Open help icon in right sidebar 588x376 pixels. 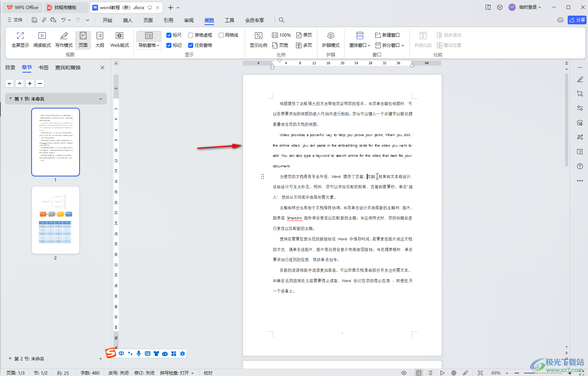(580, 166)
